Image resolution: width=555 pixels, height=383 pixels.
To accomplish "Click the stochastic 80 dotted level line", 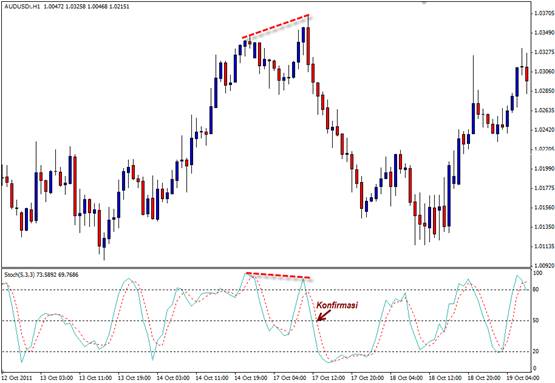I will (265, 290).
